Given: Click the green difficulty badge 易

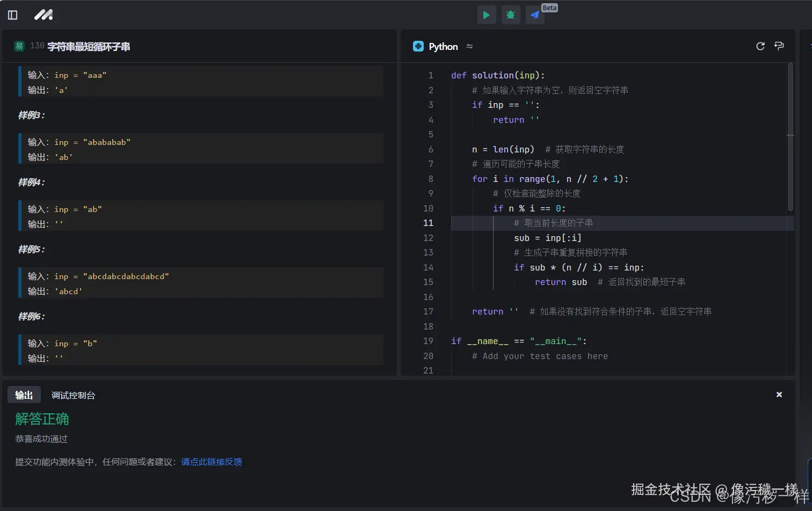Looking at the screenshot, I should [x=19, y=46].
